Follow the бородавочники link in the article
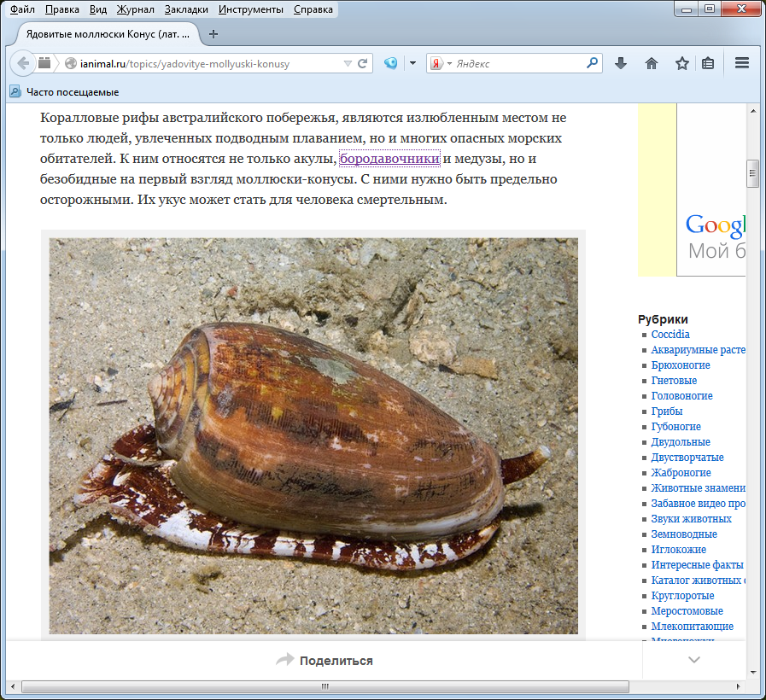 coord(389,159)
